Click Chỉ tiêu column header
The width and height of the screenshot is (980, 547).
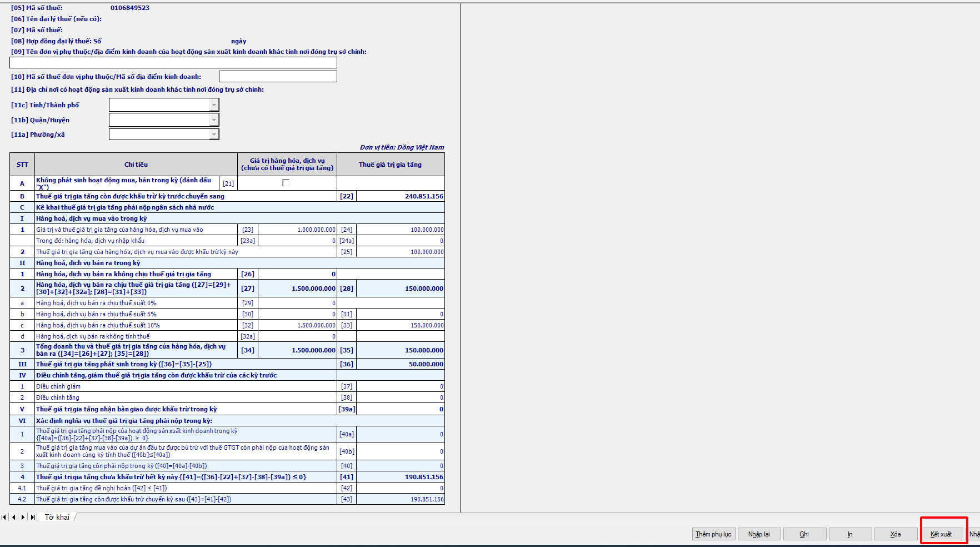pyautogui.click(x=136, y=165)
